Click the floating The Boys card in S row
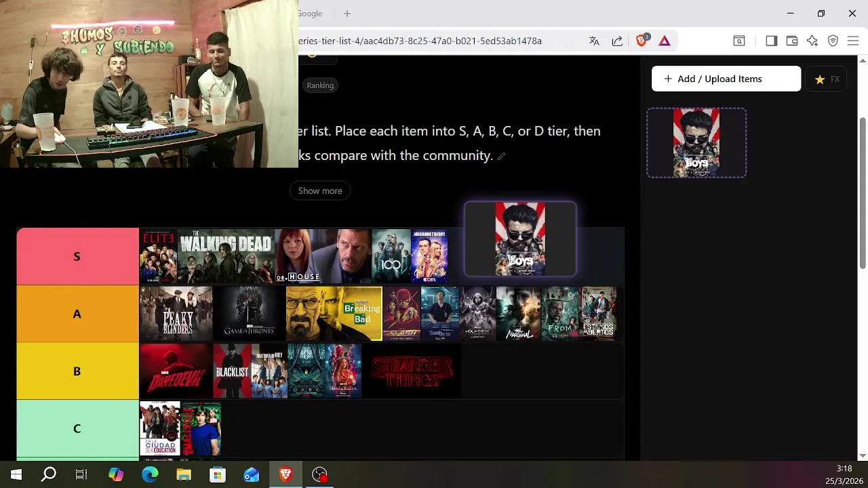868x488 pixels. click(520, 239)
